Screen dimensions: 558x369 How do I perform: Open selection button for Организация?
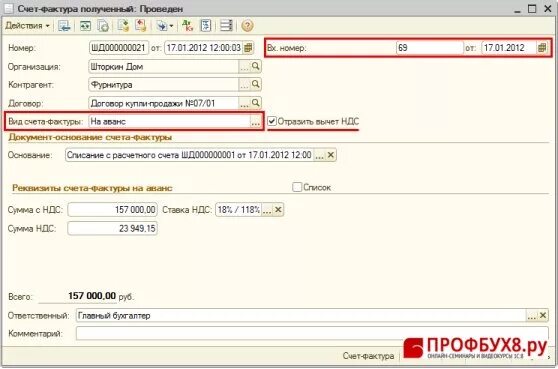(x=244, y=67)
